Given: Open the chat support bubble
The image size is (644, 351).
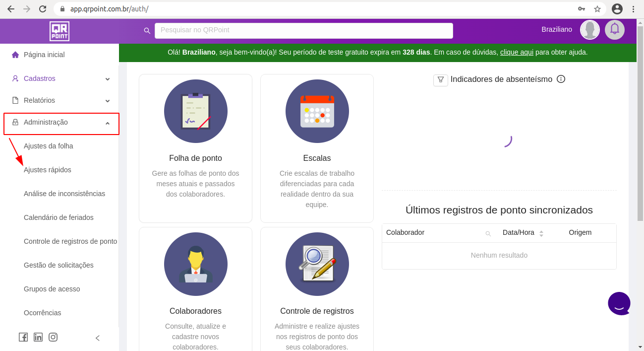Looking at the screenshot, I should click(x=619, y=303).
